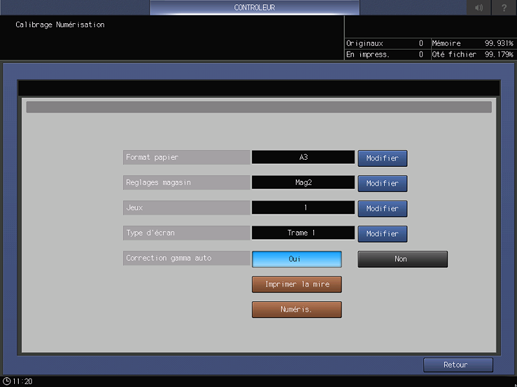The height and width of the screenshot is (387, 517).
Task: Set Correction gamma auto to Non
Action: [x=403, y=259]
